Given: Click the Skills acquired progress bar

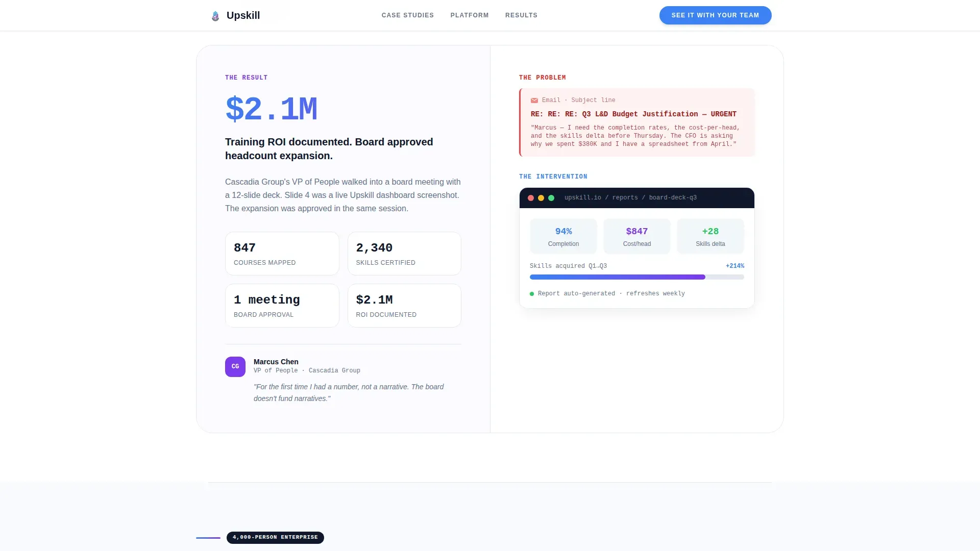Looking at the screenshot, I should pos(636,277).
